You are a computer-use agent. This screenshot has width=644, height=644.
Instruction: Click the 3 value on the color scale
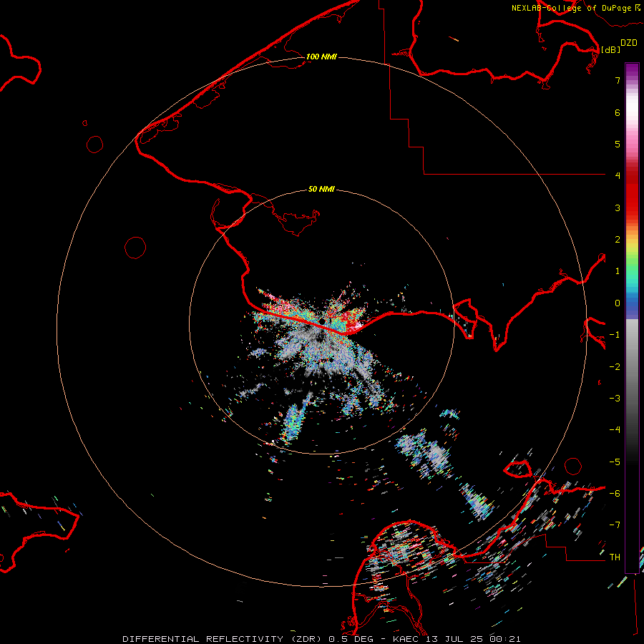coord(618,208)
